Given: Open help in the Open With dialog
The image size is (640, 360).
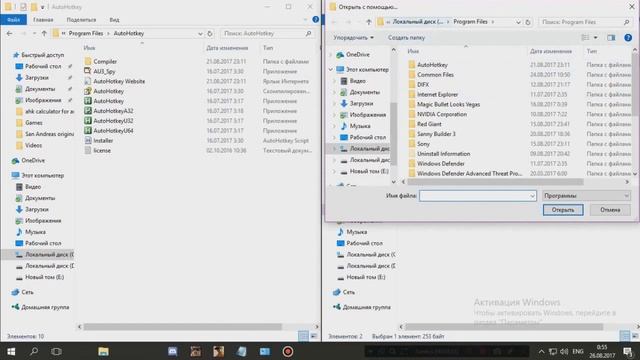Looking at the screenshot, I should click(x=628, y=38).
